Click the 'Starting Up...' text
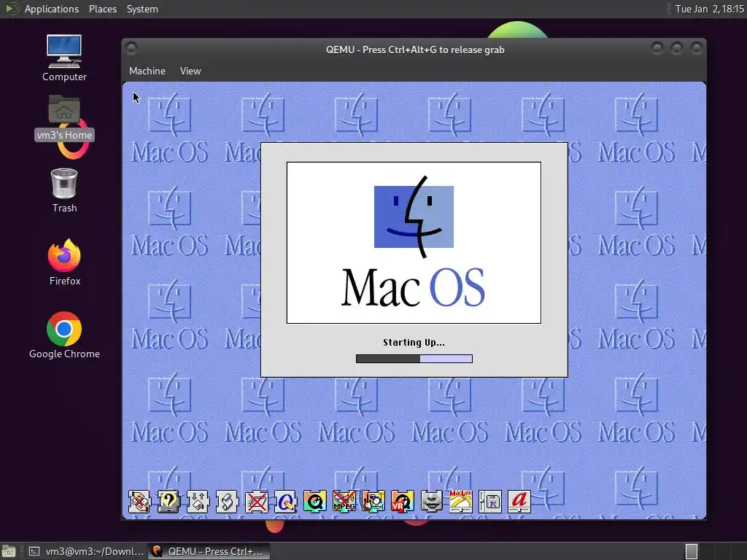Viewport: 747px width, 560px height. coord(414,343)
